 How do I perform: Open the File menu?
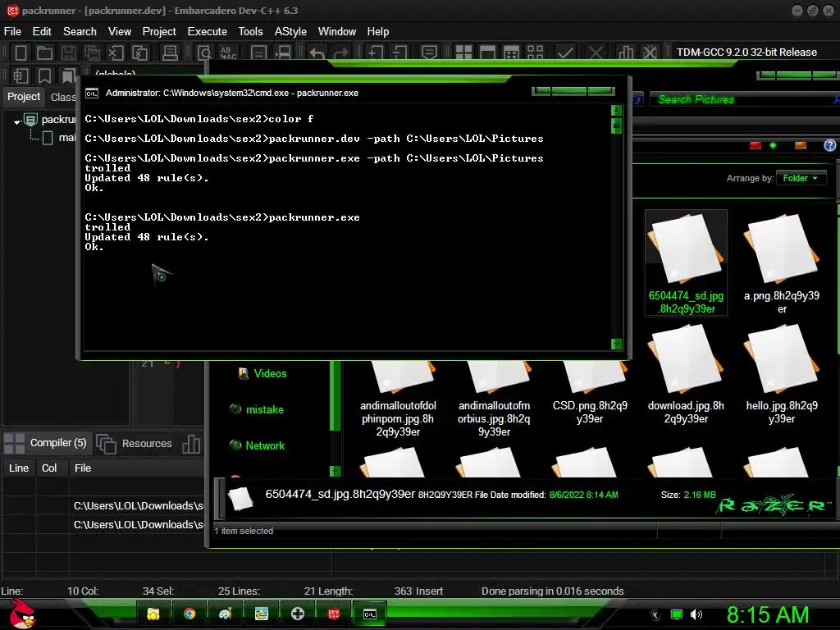(x=12, y=32)
